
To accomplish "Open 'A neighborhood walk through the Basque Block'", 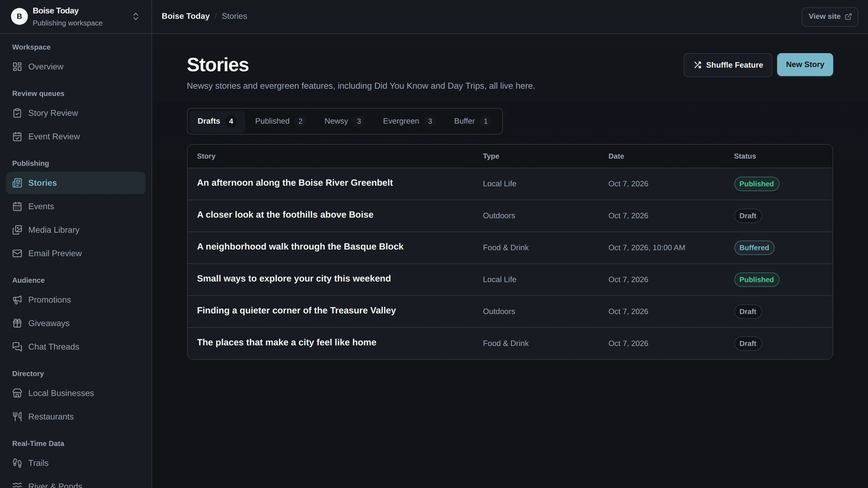I will [300, 247].
